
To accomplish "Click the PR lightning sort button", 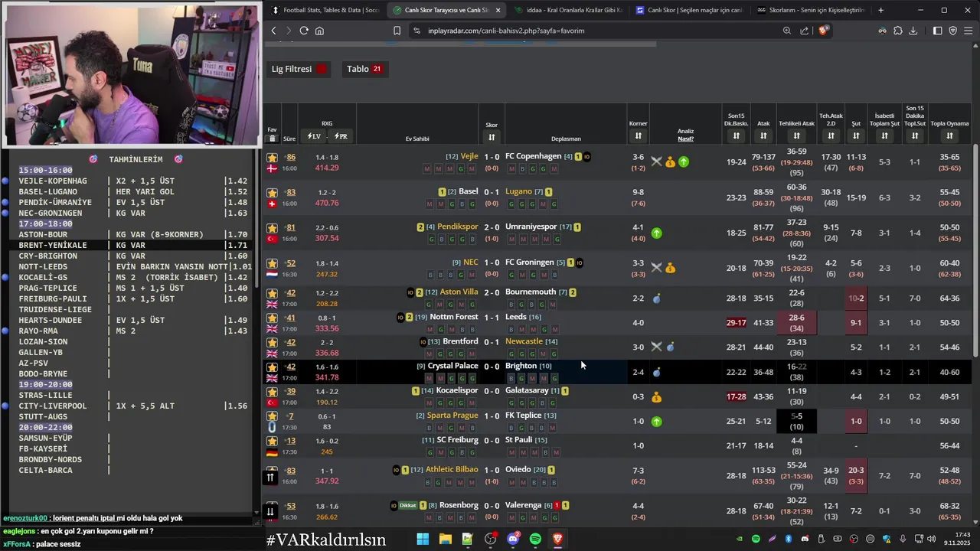I will coord(341,136).
